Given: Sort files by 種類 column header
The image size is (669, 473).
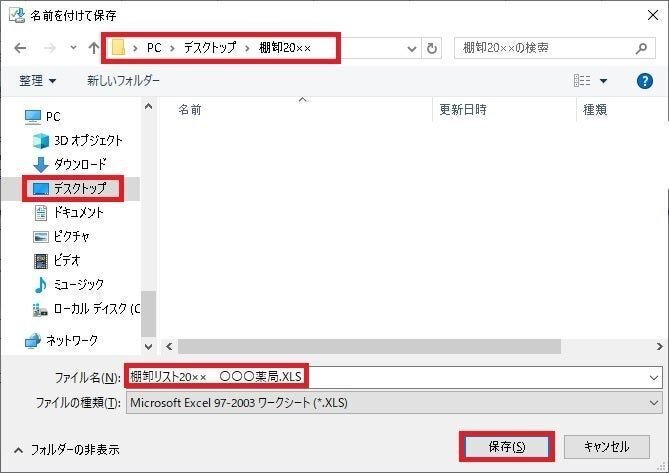Looking at the screenshot, I should coord(595,110).
